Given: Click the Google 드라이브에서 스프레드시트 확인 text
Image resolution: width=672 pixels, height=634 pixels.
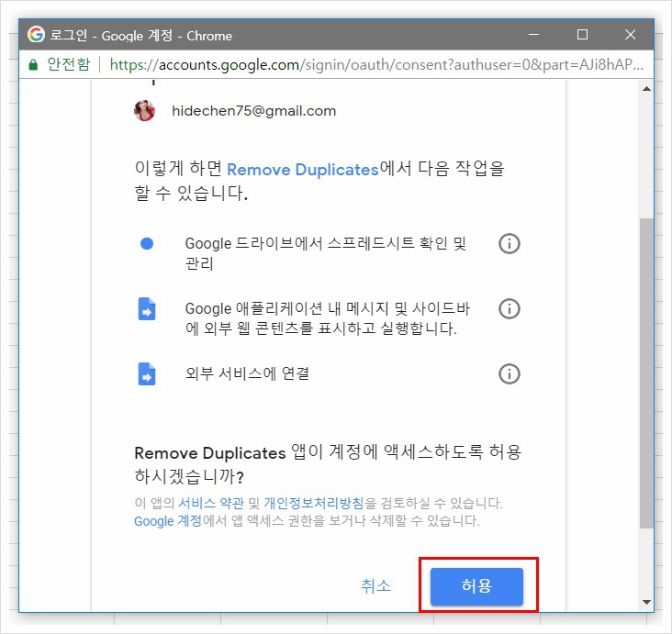Looking at the screenshot, I should (x=326, y=253).
